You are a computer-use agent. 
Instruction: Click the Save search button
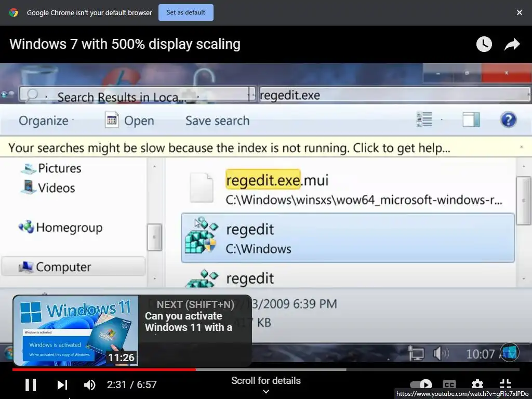pos(218,121)
